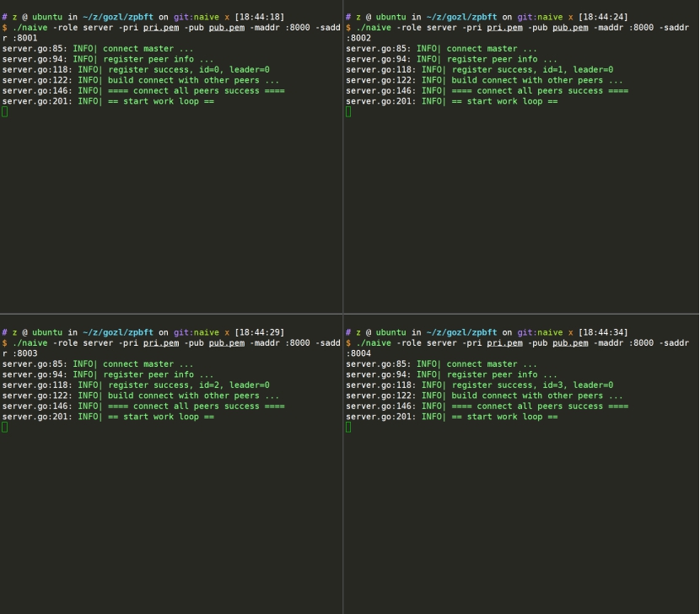Image resolution: width=700 pixels, height=614 pixels.
Task: Click the cursor block in bottom-right terminal pane
Action: coord(348,428)
